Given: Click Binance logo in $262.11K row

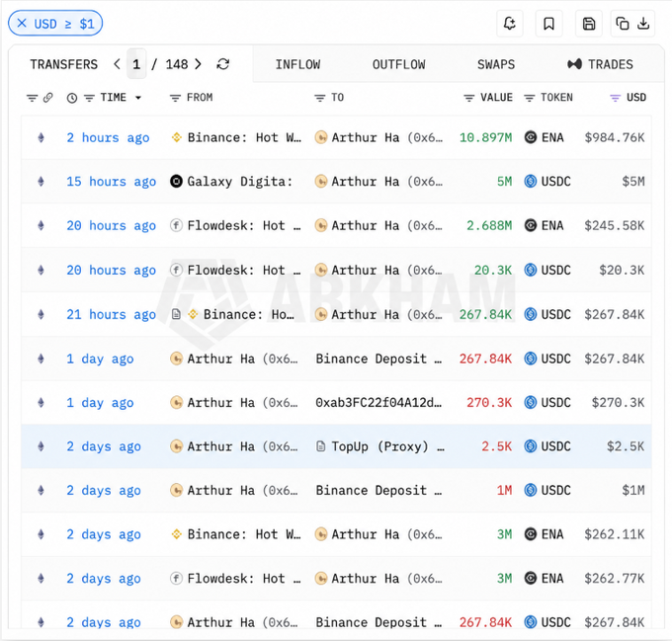Looking at the screenshot, I should [176, 534].
